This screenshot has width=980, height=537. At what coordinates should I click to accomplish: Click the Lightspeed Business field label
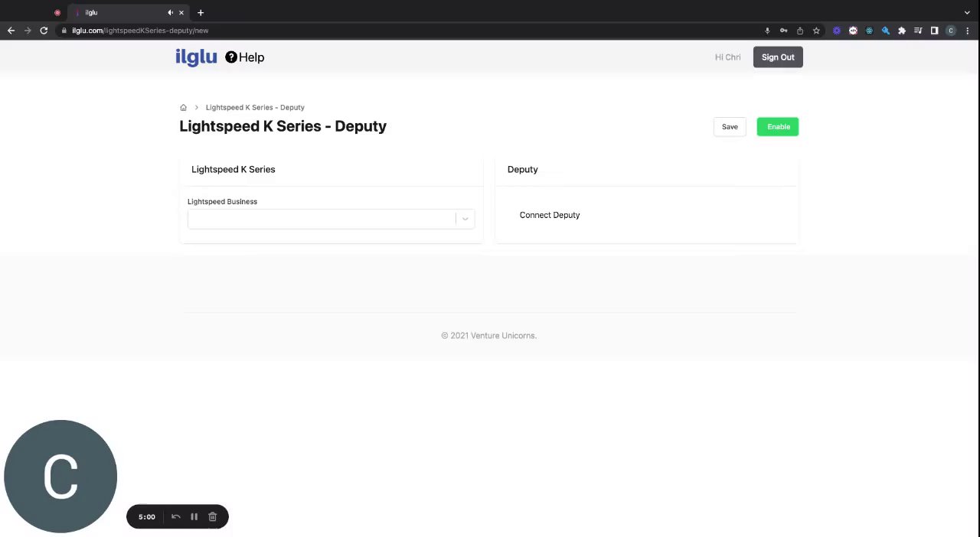[x=222, y=201]
